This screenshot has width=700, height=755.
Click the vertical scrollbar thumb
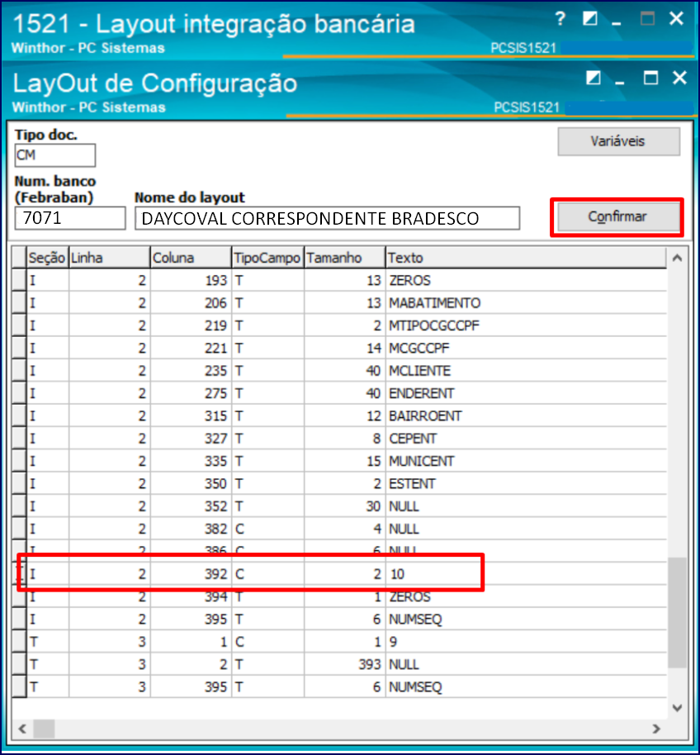677,612
